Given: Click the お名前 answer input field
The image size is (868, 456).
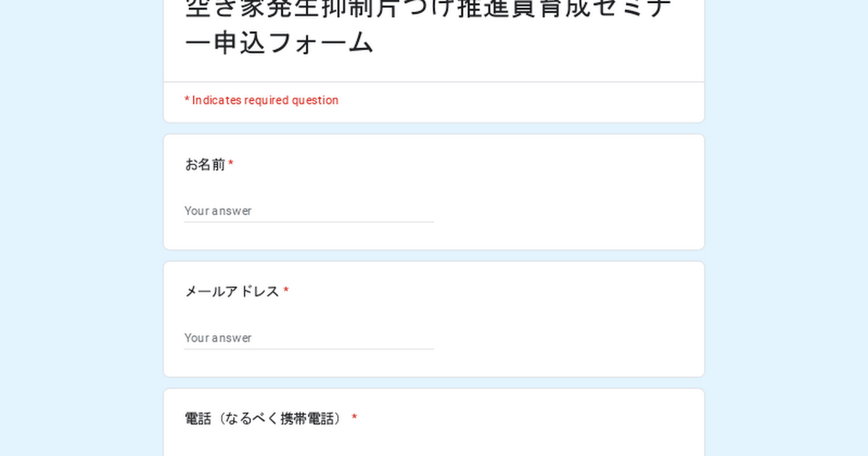Looking at the screenshot, I should pyautogui.click(x=308, y=211).
